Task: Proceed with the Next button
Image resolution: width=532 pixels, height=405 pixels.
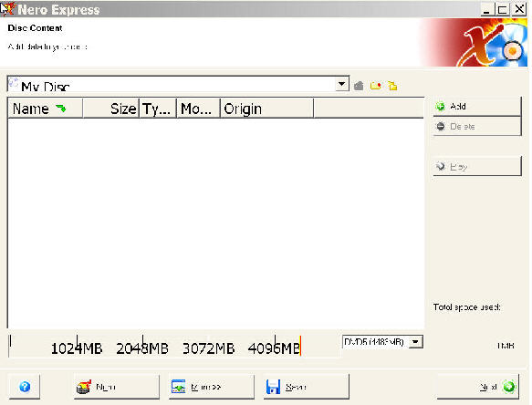Action: pyautogui.click(x=477, y=387)
